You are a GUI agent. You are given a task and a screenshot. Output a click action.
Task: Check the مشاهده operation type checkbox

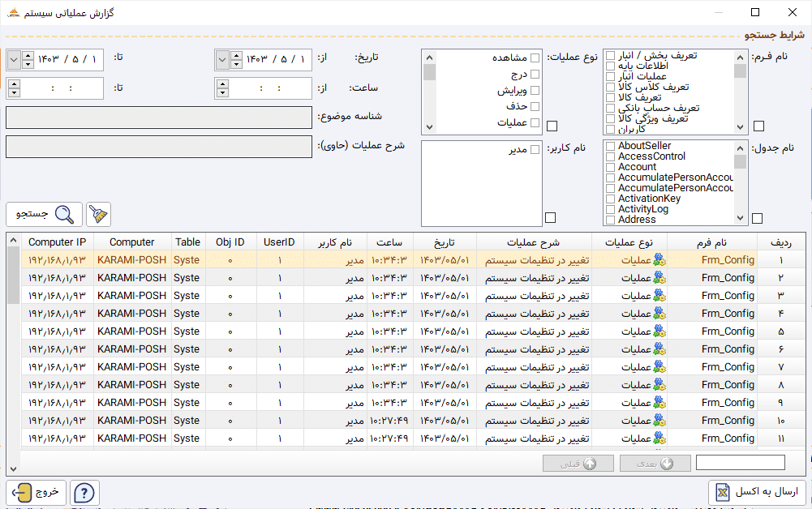pyautogui.click(x=535, y=58)
